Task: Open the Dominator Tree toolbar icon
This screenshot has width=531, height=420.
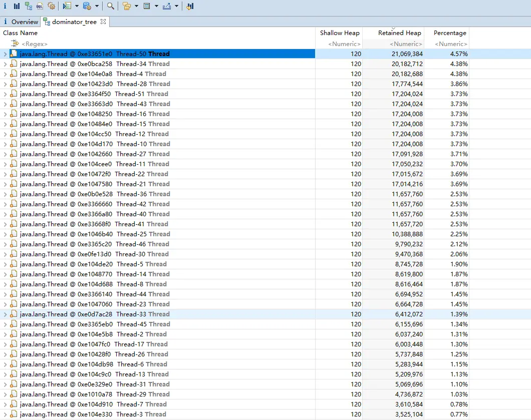Action: [x=28, y=6]
